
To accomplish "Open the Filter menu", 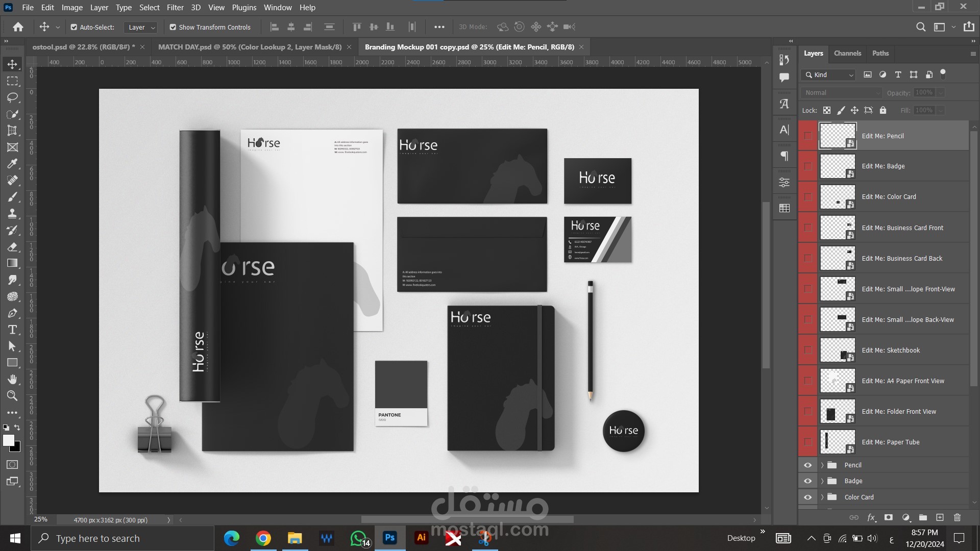I will 175,8.
